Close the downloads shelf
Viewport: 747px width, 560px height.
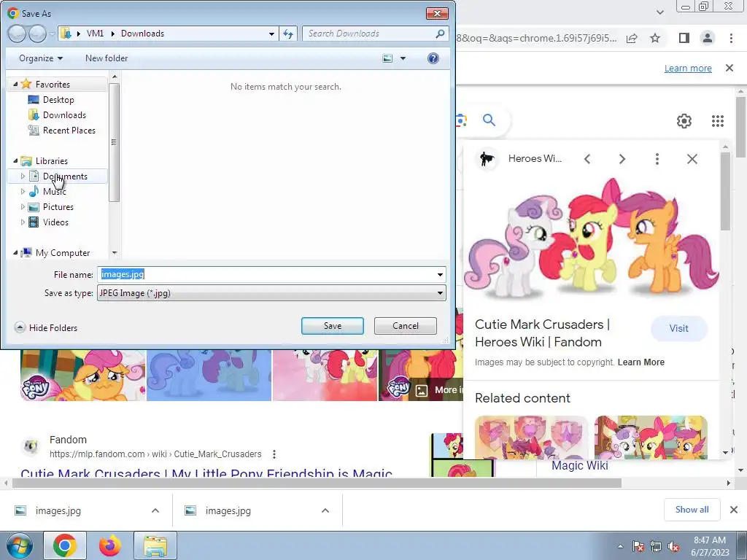[734, 510]
